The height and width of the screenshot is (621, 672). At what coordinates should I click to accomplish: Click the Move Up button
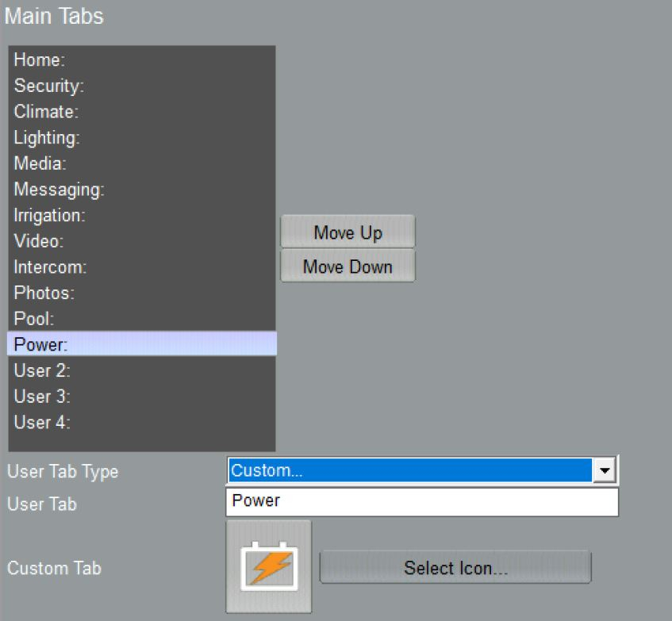point(348,232)
